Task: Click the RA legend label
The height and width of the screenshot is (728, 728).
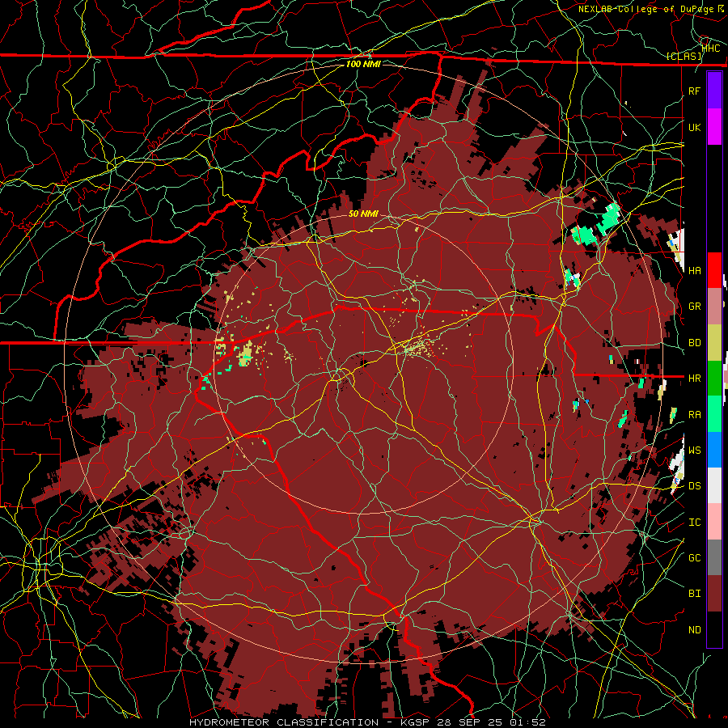Action: [694, 415]
